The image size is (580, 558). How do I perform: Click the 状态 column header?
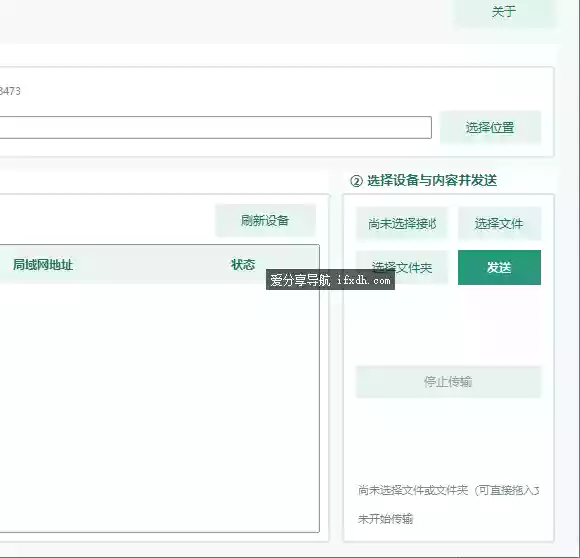pos(243,265)
